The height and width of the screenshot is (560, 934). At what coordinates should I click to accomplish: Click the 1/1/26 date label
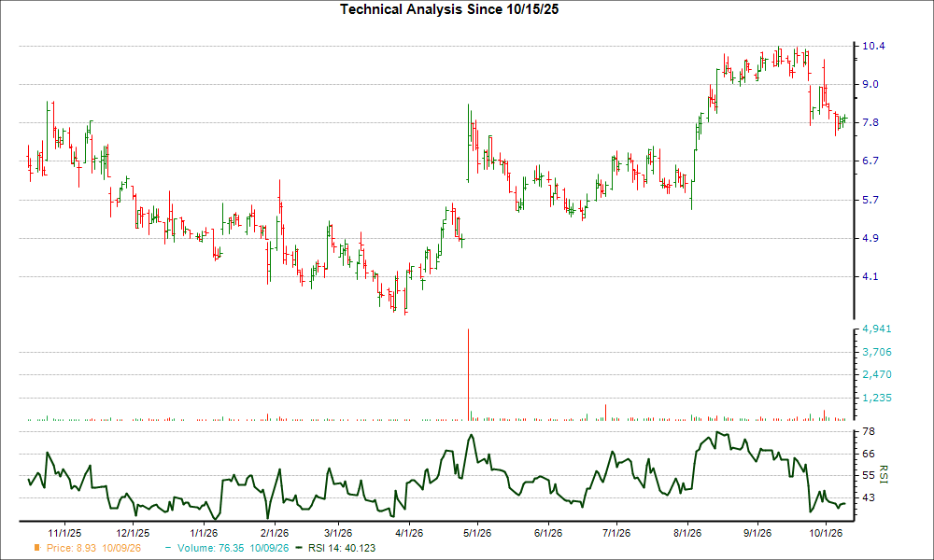(203, 533)
